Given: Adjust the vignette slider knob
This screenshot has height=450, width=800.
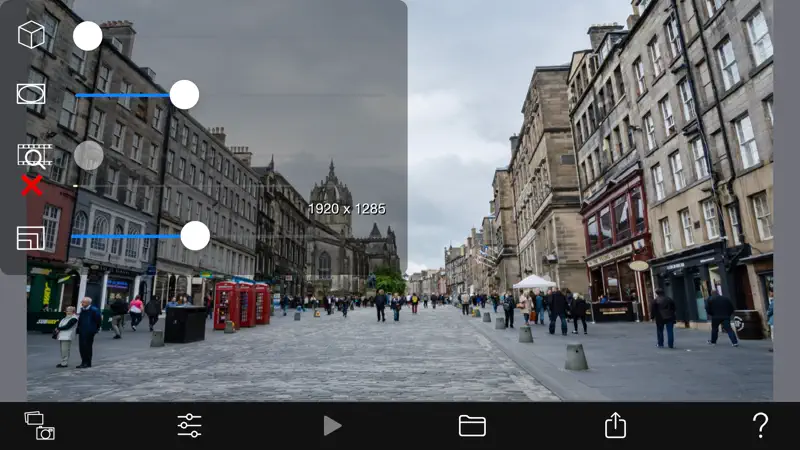Looking at the screenshot, I should [184, 94].
